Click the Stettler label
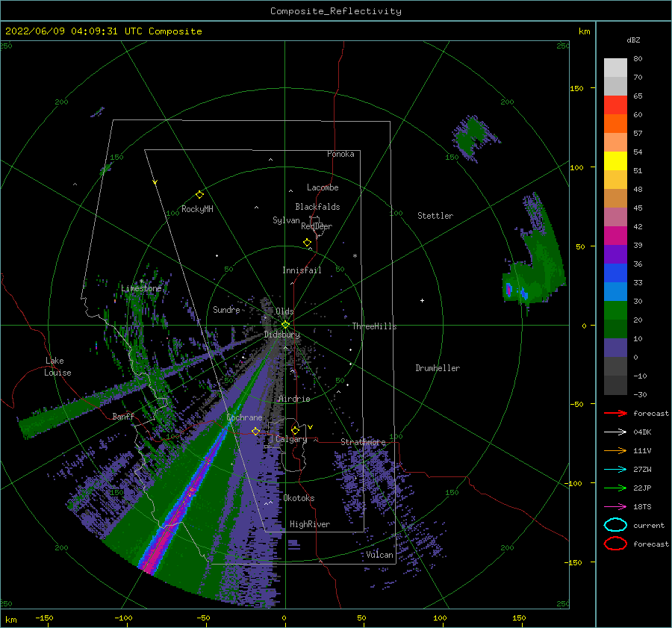 click(435, 216)
